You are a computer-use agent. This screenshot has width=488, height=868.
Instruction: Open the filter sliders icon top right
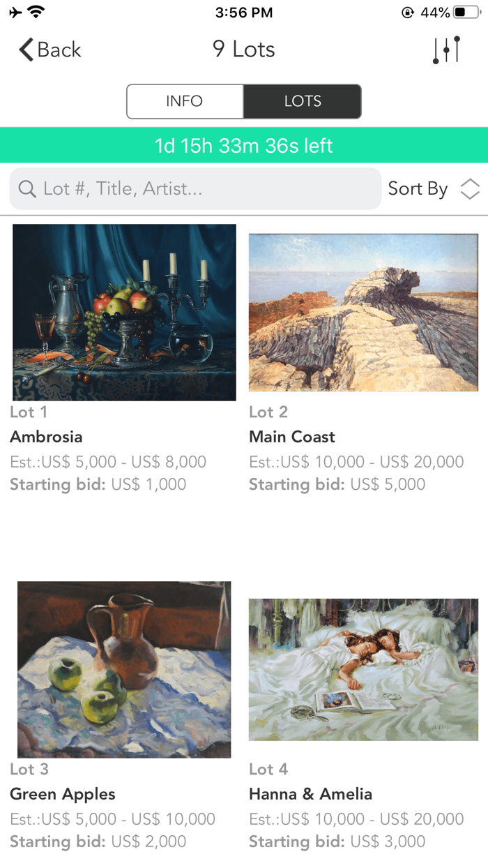pyautogui.click(x=445, y=50)
